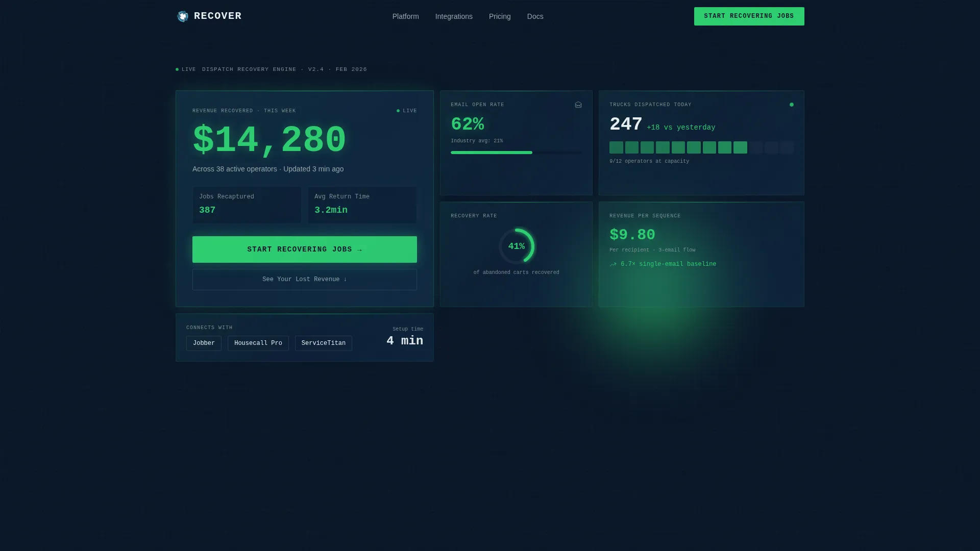Click the Avg Return Time 3.2min tile
This screenshot has height=551, width=980.
pos(362,205)
